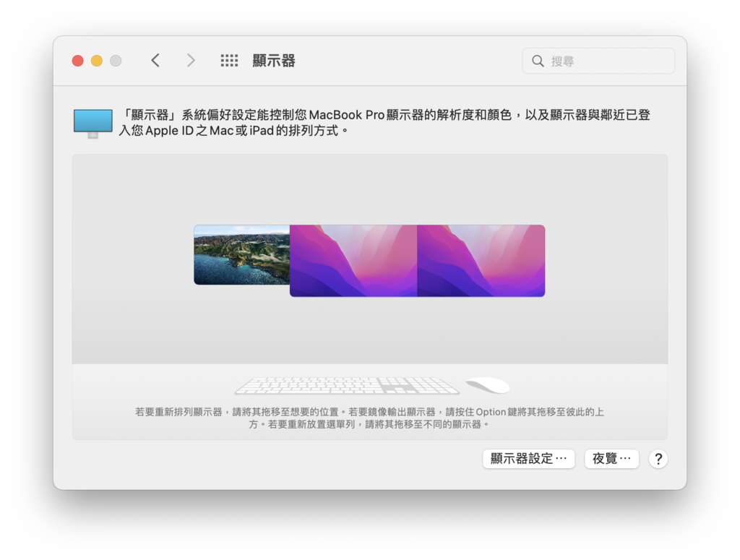The height and width of the screenshot is (560, 740).
Task: Open the help via the question mark icon
Action: point(658,459)
